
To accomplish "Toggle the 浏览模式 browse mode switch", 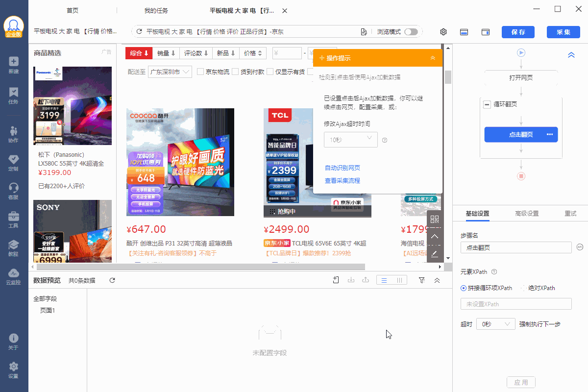I will click(411, 32).
